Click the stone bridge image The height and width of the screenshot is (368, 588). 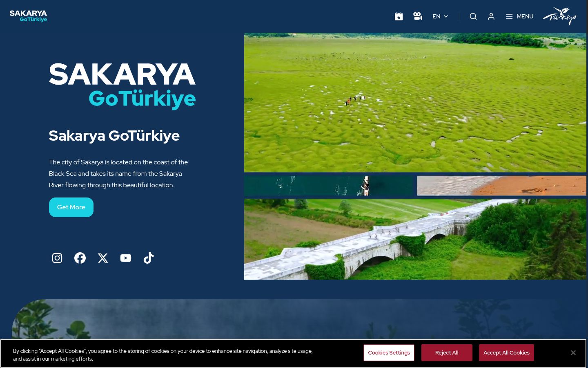coord(415,239)
